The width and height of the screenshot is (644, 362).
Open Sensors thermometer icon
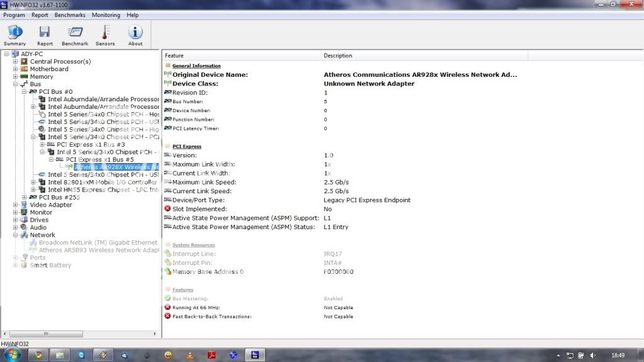click(105, 35)
